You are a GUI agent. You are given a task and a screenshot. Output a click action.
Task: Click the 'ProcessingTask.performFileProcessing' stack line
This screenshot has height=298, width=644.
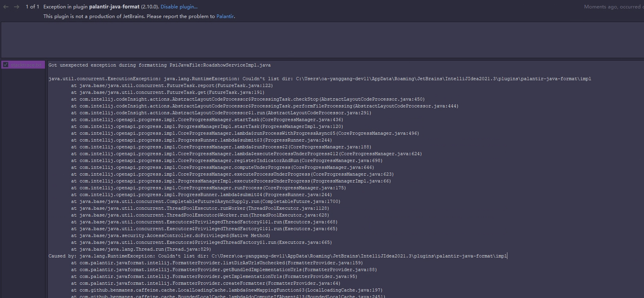coord(265,106)
